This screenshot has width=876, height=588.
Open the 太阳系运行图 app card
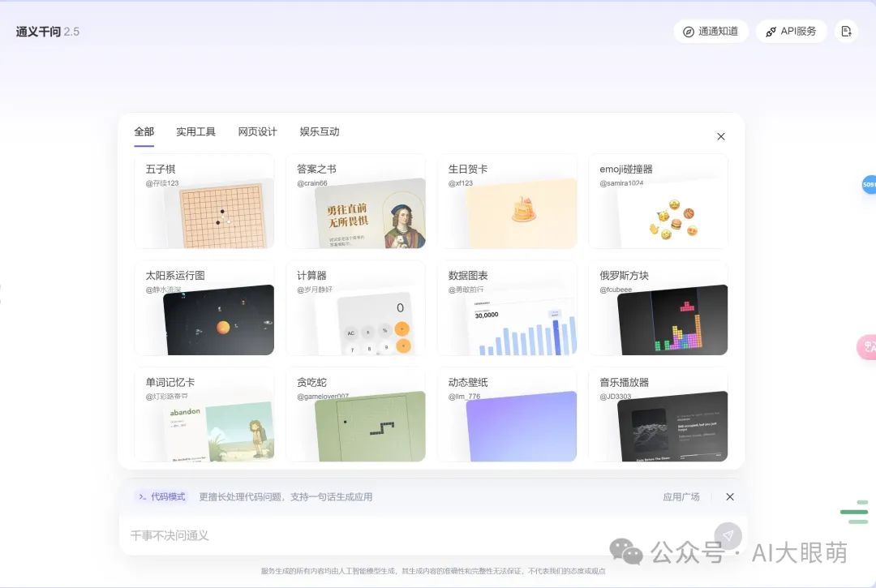(204, 307)
